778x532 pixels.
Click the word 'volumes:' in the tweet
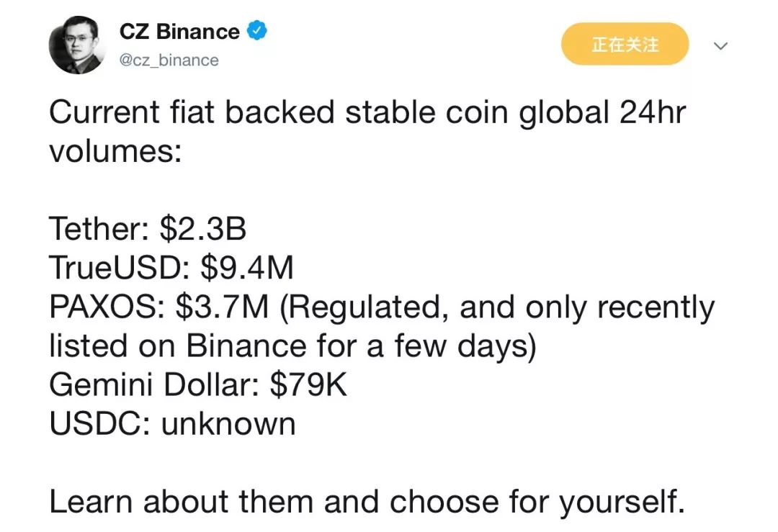(x=115, y=150)
